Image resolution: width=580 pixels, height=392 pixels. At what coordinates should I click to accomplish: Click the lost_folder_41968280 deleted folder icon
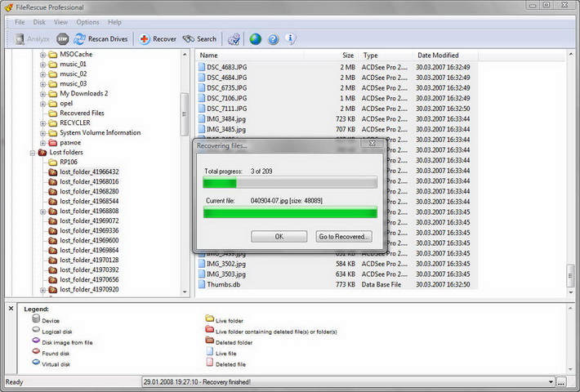[53, 191]
